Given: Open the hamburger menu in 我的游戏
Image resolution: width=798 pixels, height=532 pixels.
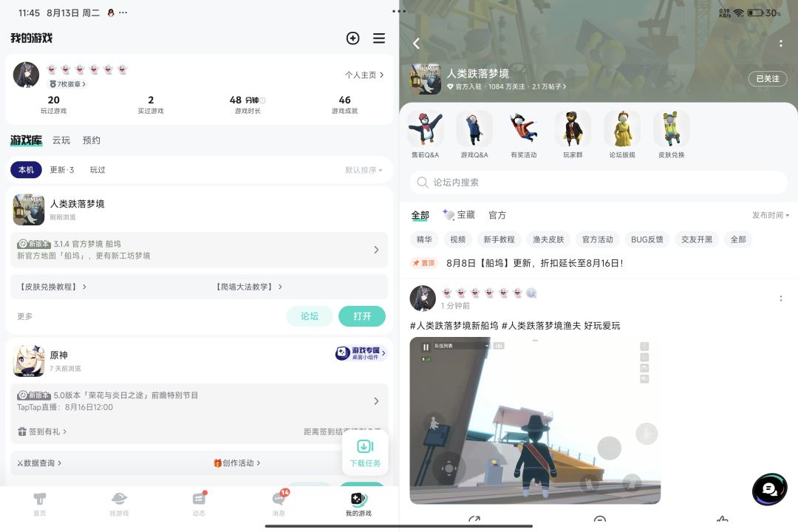Looking at the screenshot, I should click(378, 38).
